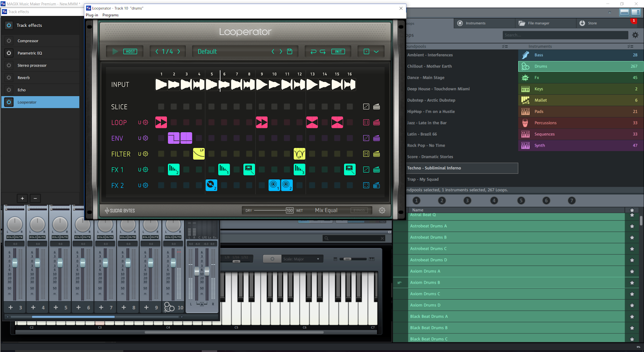644x352 pixels.
Task: Click the master channel link lock icon
Action: pos(202,304)
